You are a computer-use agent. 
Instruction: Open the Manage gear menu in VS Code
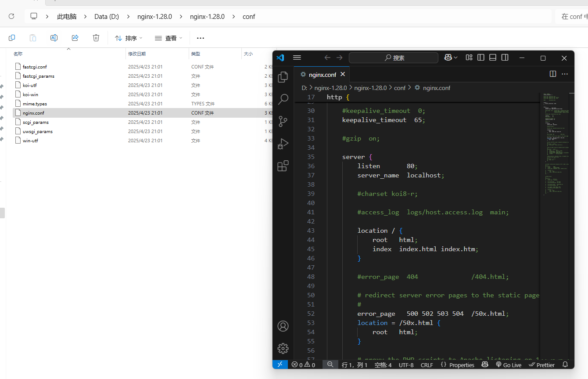click(283, 348)
